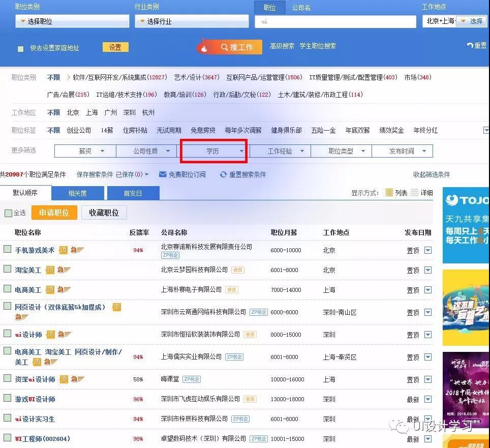This screenshot has height=448, width=490.
Task: Expand row arrow icon for 手机游戏美术
Action: point(427,250)
